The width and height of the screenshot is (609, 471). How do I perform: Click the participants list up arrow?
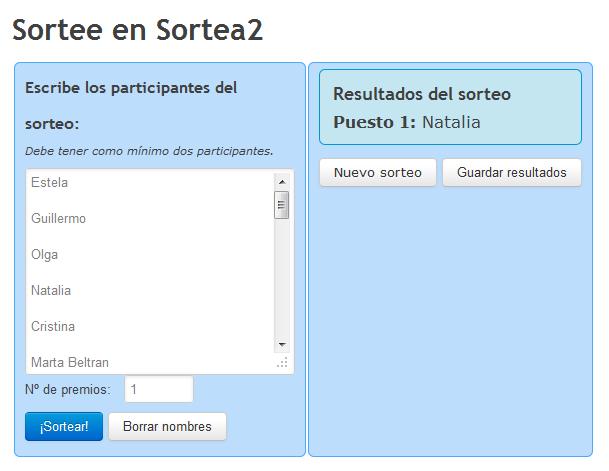point(282,182)
